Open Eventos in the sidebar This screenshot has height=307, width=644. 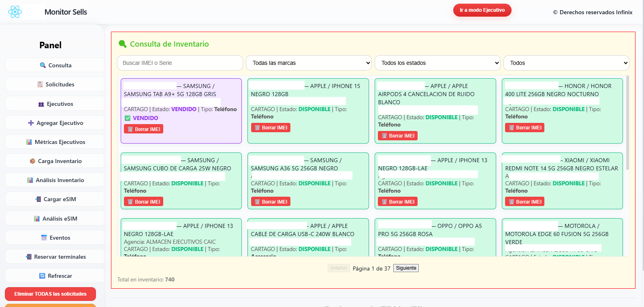point(55,238)
